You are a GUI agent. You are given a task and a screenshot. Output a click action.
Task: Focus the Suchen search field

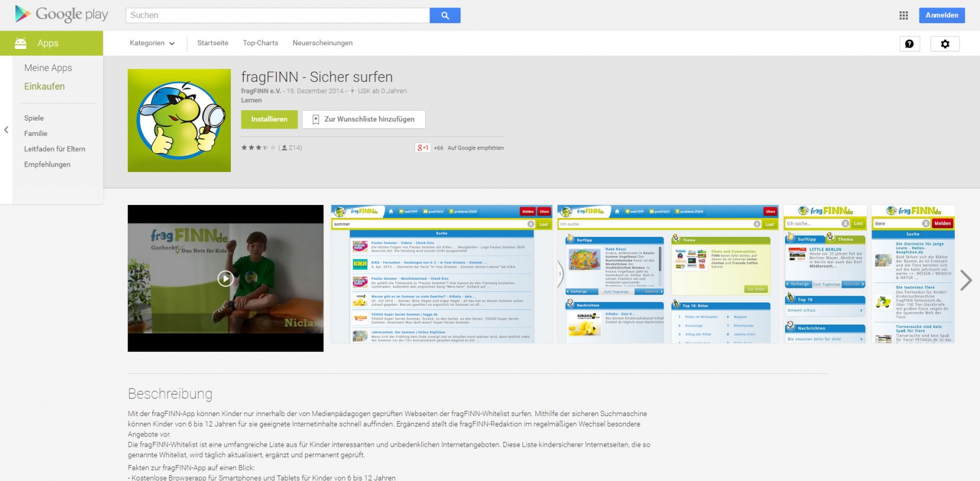point(277,15)
